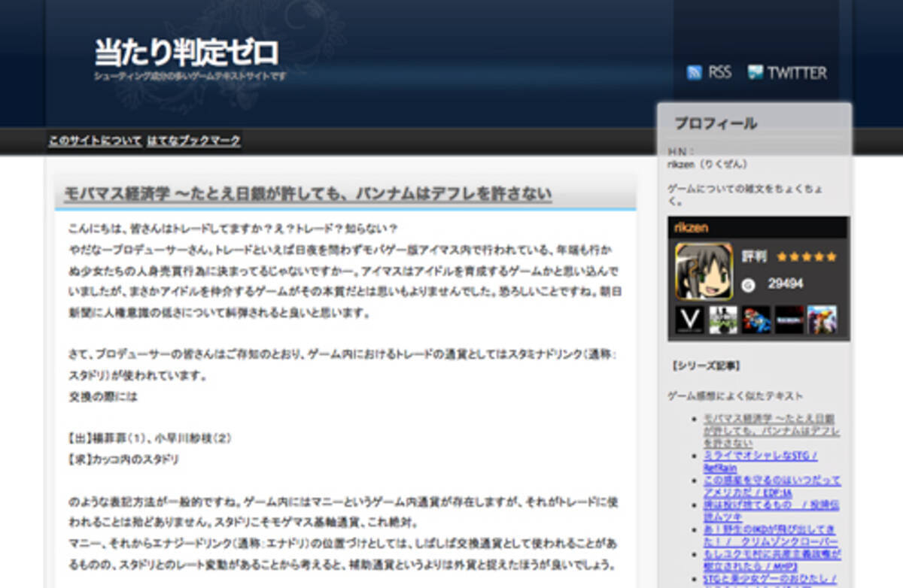
Task: Click the TWITTER text link
Action: (x=797, y=73)
